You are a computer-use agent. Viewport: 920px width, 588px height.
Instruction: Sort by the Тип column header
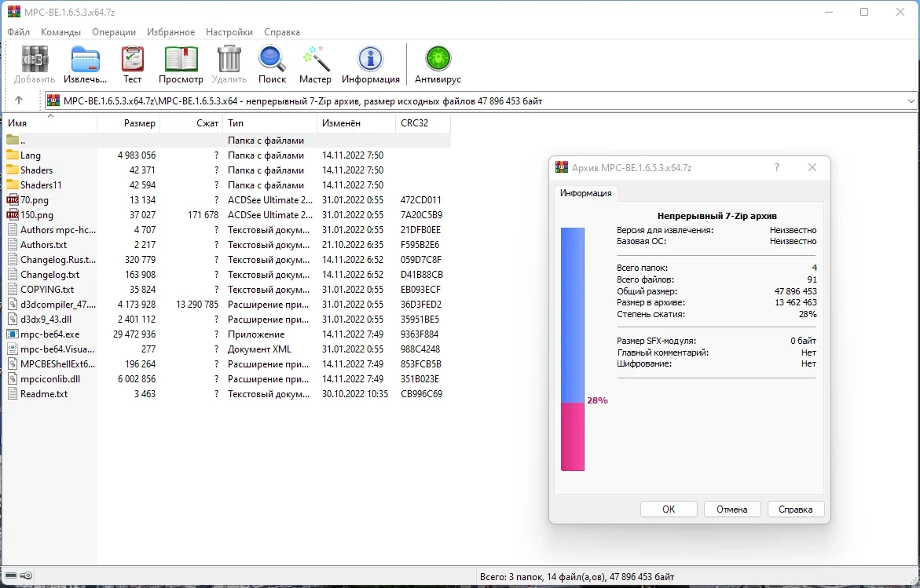pyautogui.click(x=270, y=122)
